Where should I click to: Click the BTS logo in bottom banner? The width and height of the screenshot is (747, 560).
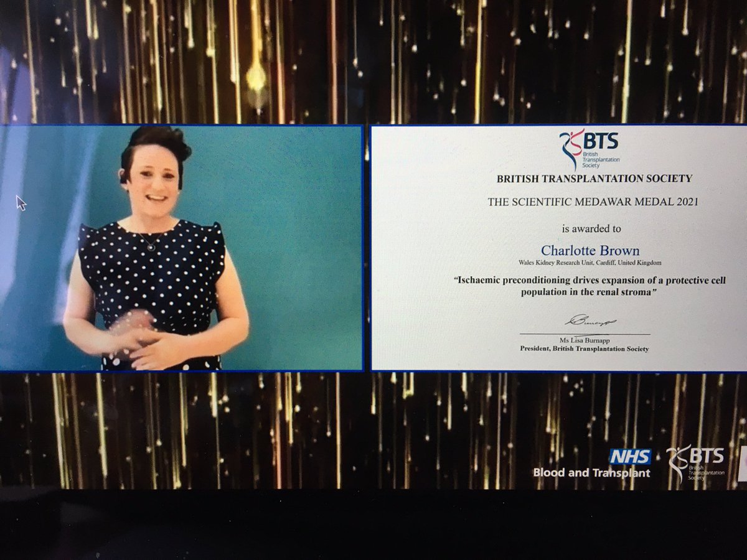(x=696, y=464)
